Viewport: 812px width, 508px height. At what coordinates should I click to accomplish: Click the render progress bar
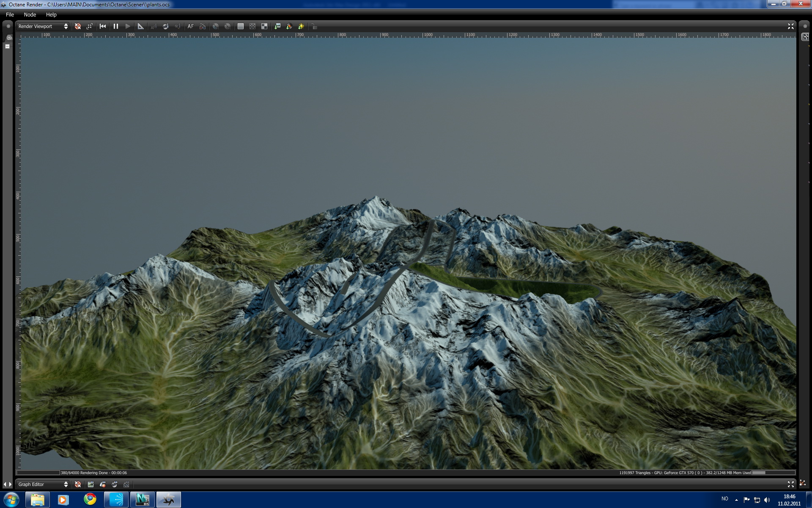38,473
